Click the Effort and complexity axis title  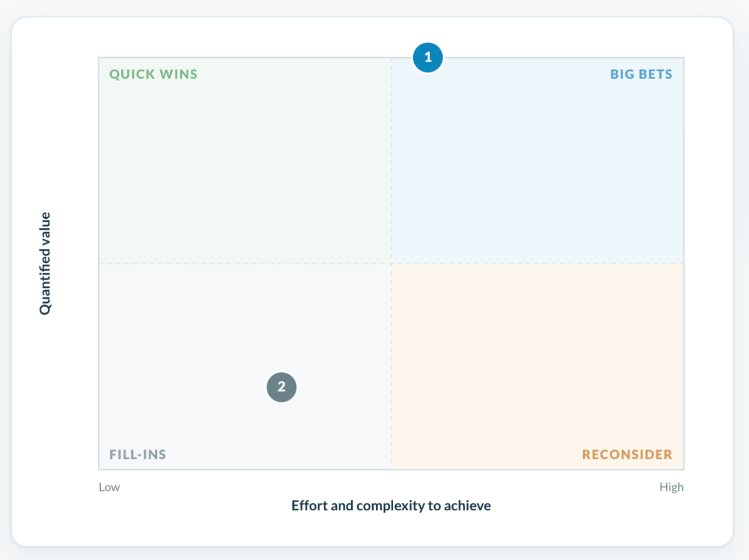[391, 506]
